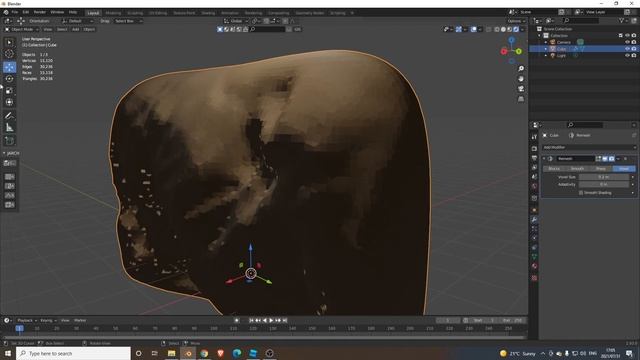Select the Voxel remesh mode button
The height and width of the screenshot is (360, 640).
point(624,169)
